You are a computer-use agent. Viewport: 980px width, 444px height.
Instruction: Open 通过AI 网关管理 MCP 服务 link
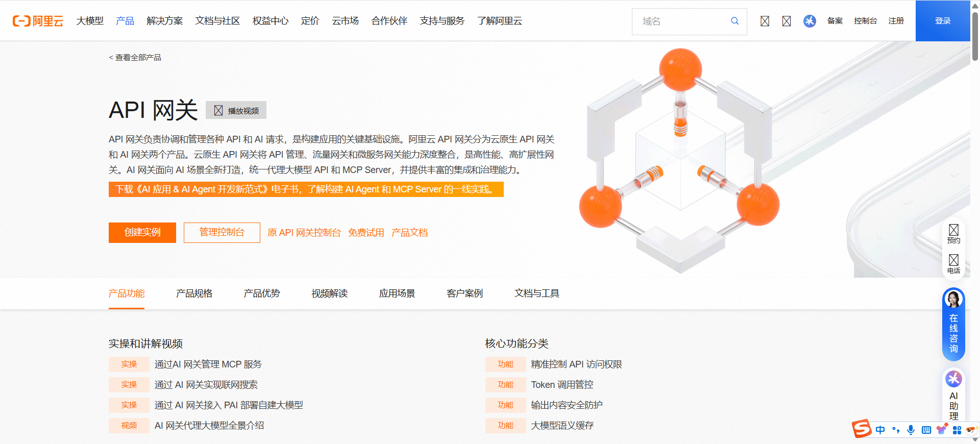point(208,364)
